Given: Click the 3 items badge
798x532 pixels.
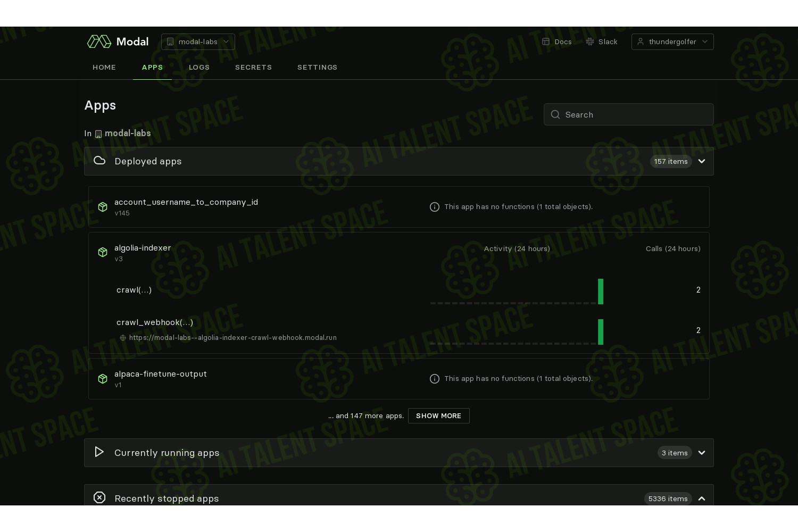Looking at the screenshot, I should point(675,453).
